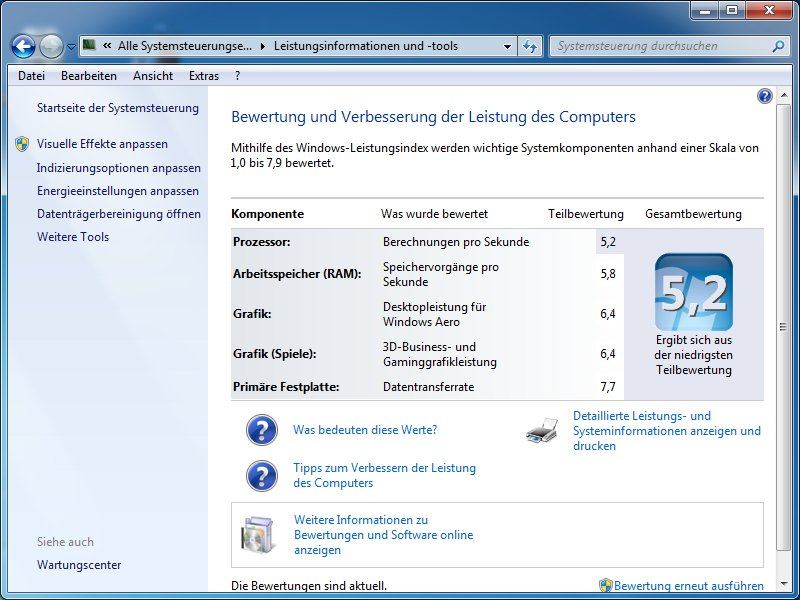Viewport: 800px width, 600px height.
Task: Open Weitere Informationen zu Bewertungen link
Action: click(384, 535)
